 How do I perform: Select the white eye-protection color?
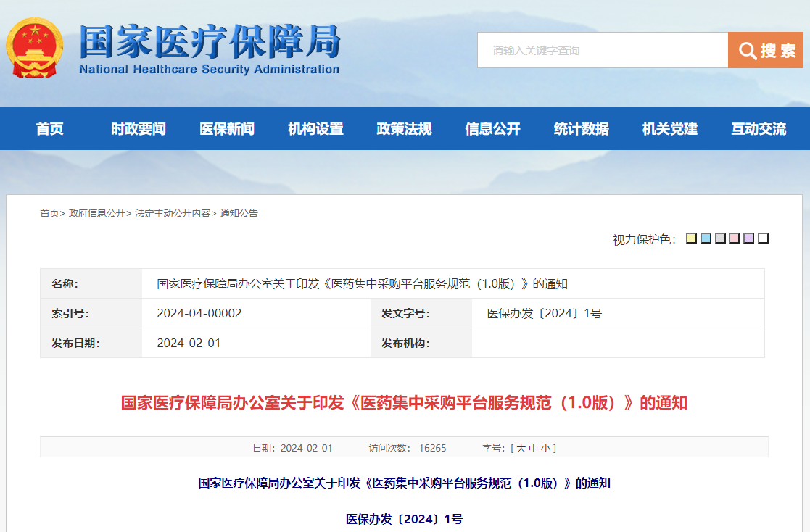click(763, 238)
